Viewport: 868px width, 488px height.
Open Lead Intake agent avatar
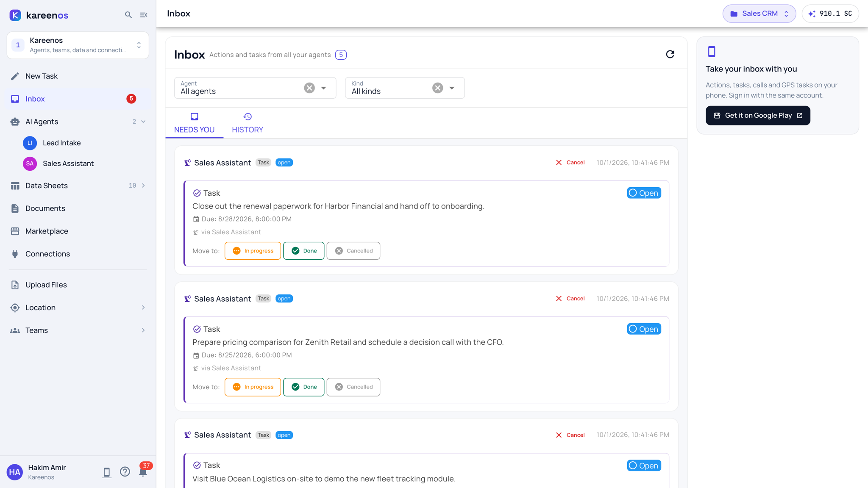click(x=30, y=143)
